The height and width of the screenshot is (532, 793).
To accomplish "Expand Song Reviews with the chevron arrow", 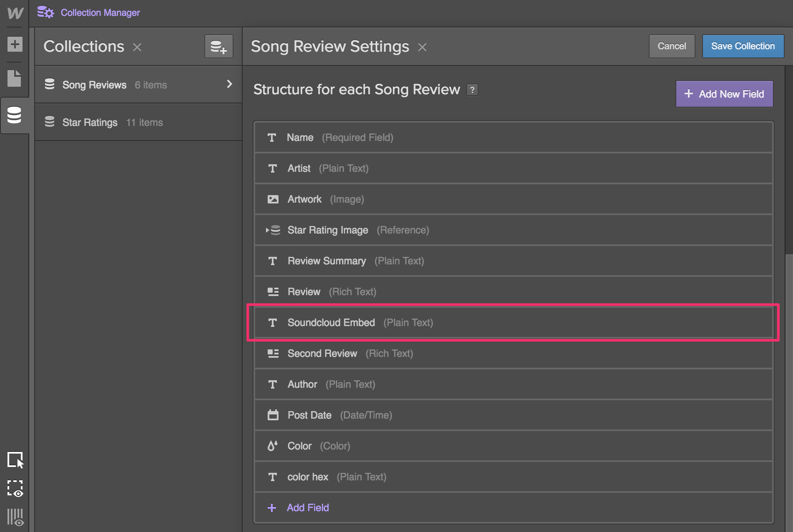I will click(x=229, y=84).
